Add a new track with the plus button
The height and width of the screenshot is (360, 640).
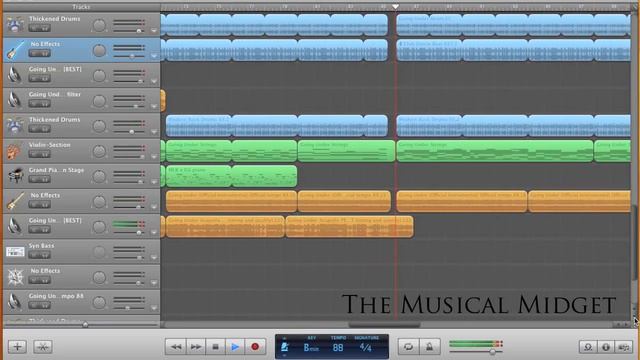17,347
